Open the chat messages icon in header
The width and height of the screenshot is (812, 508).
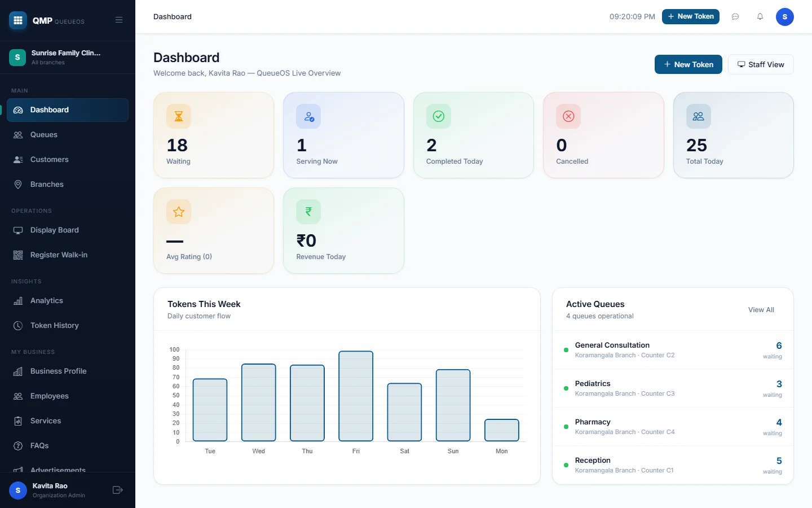[x=735, y=17]
